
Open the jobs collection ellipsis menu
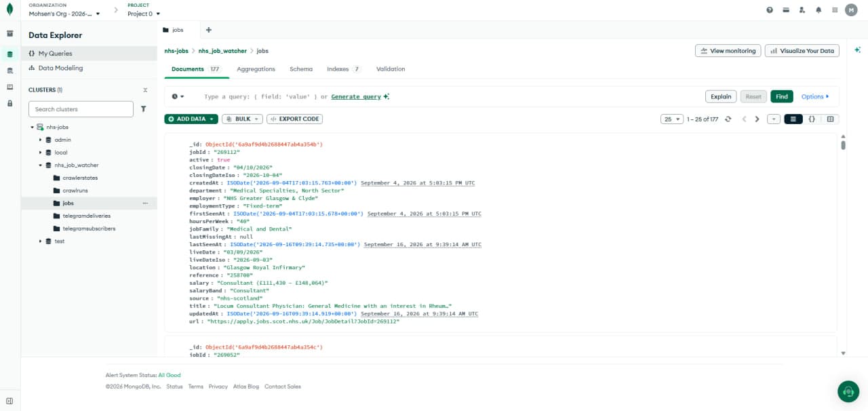point(145,203)
